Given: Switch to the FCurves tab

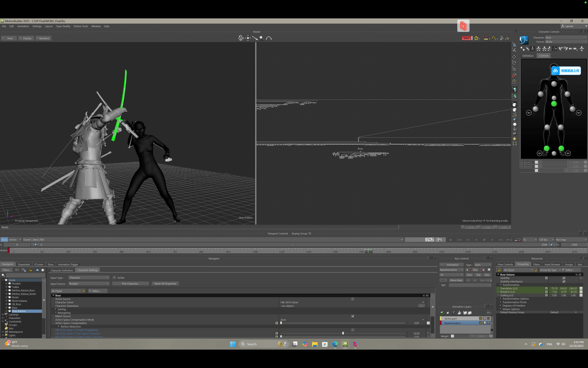Looking at the screenshot, I should [39, 264].
